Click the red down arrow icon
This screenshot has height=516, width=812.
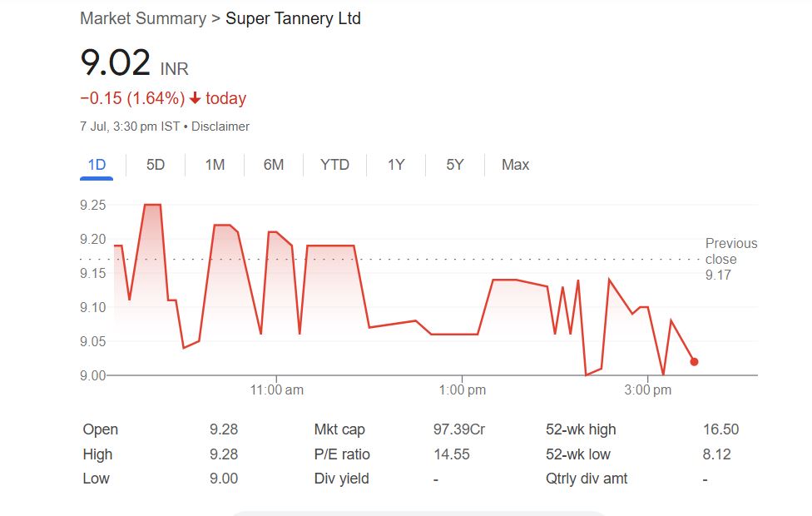tap(196, 98)
